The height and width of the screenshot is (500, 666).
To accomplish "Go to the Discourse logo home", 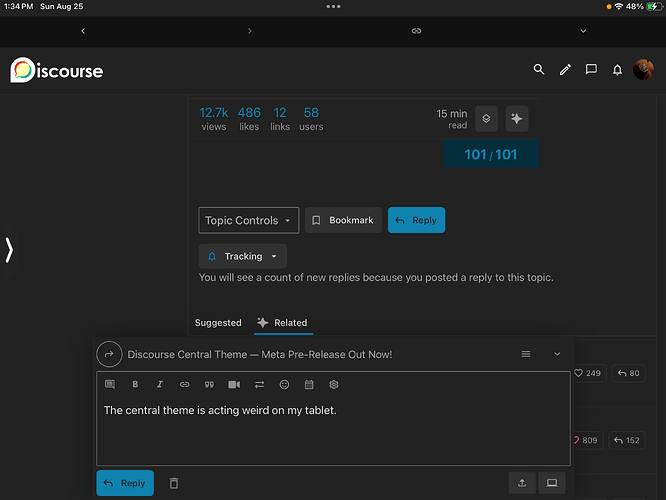I will pyautogui.click(x=56, y=70).
